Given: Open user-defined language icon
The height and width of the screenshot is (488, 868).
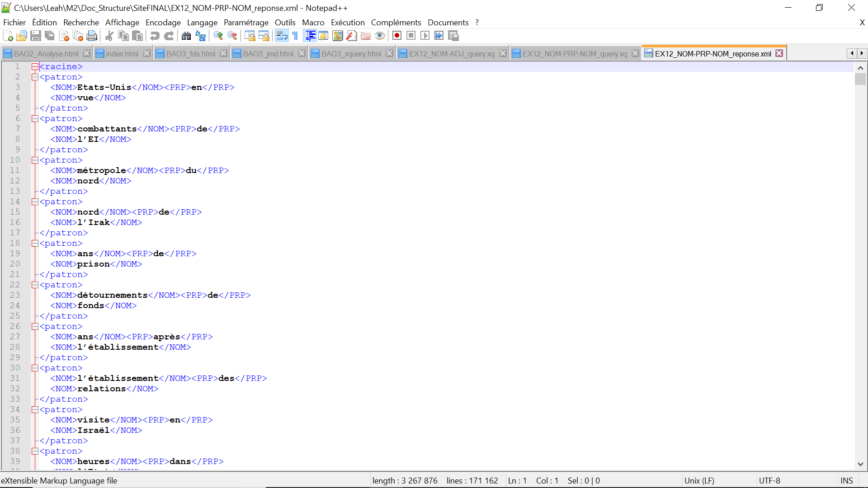Looking at the screenshot, I should click(x=323, y=36).
